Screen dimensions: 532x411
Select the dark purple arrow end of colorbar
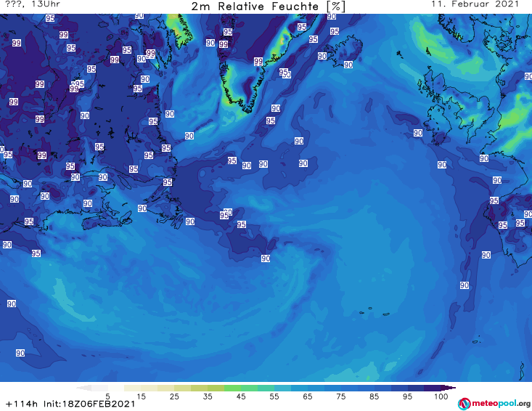pyautogui.click(x=449, y=388)
